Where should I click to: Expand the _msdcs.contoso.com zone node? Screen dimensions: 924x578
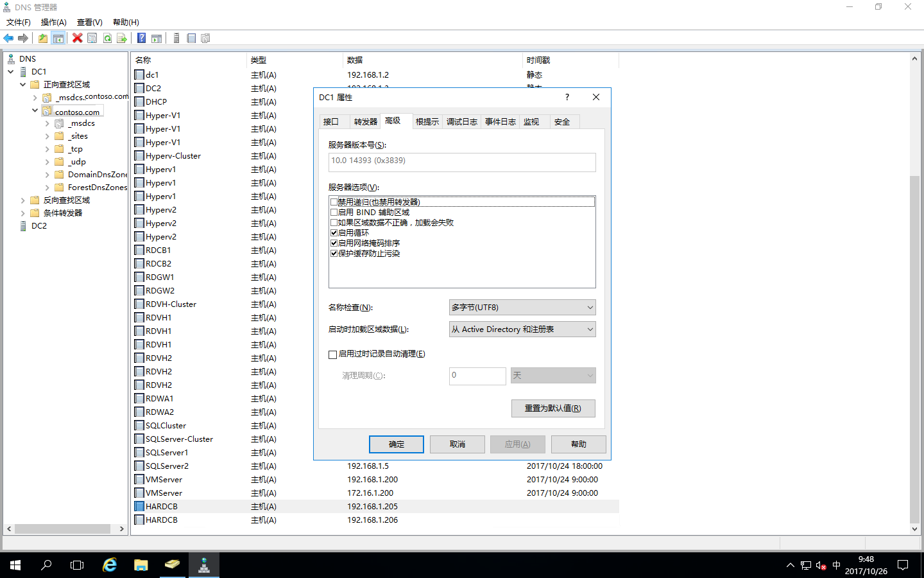[35, 98]
